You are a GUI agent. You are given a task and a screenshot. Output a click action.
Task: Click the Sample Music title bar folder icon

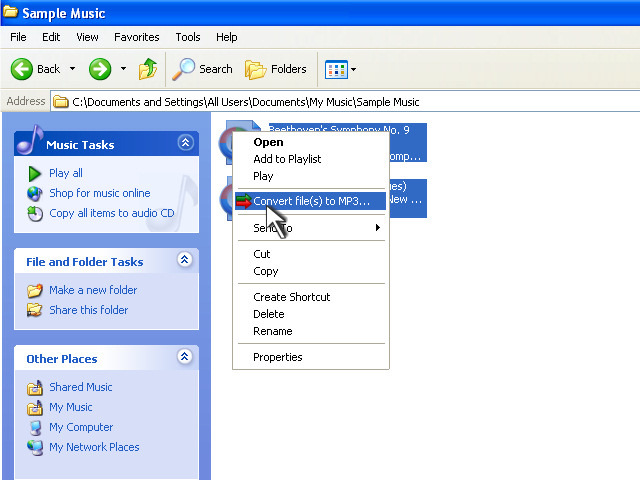click(x=10, y=12)
